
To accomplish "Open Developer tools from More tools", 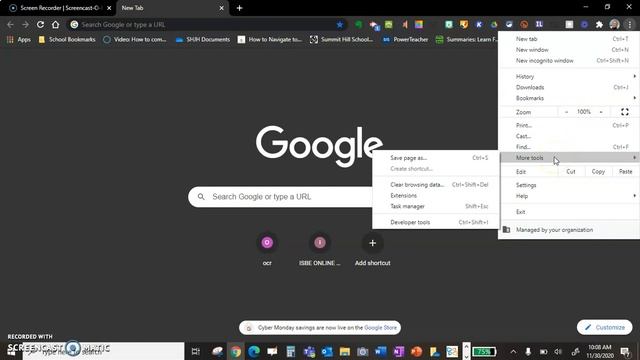I will 436,222.
